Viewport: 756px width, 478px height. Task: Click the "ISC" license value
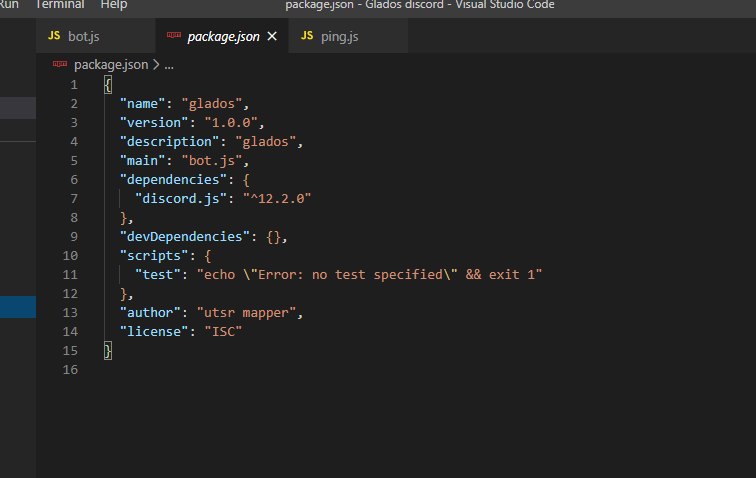223,332
